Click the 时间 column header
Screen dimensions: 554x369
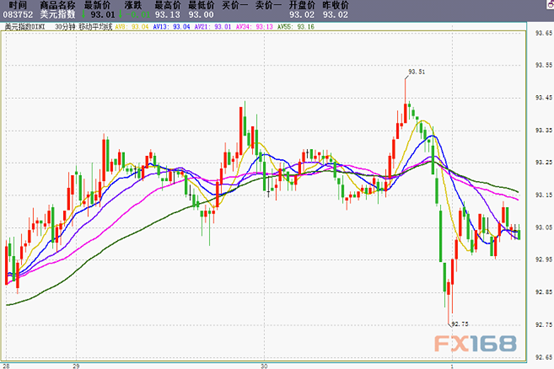[18, 5]
